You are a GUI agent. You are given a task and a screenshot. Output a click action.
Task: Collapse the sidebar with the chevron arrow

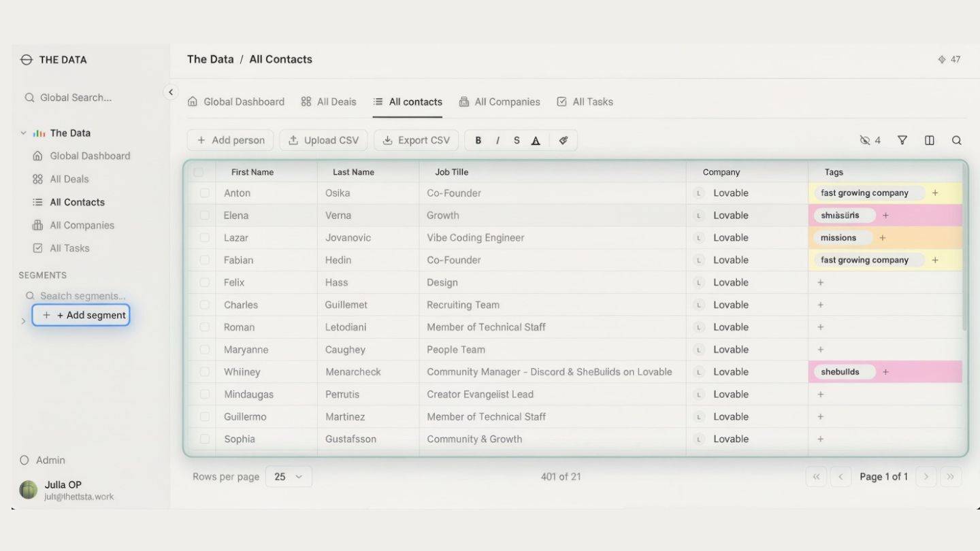click(170, 91)
